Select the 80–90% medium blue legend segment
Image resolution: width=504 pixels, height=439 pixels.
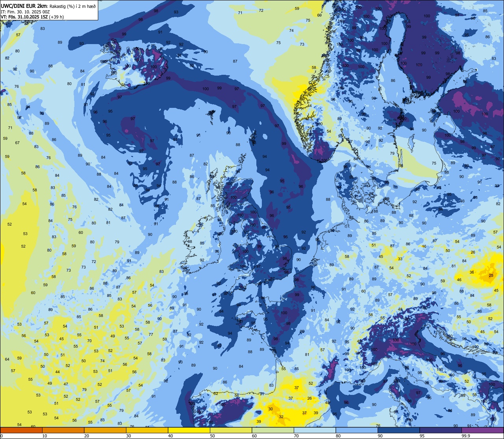click(357, 430)
